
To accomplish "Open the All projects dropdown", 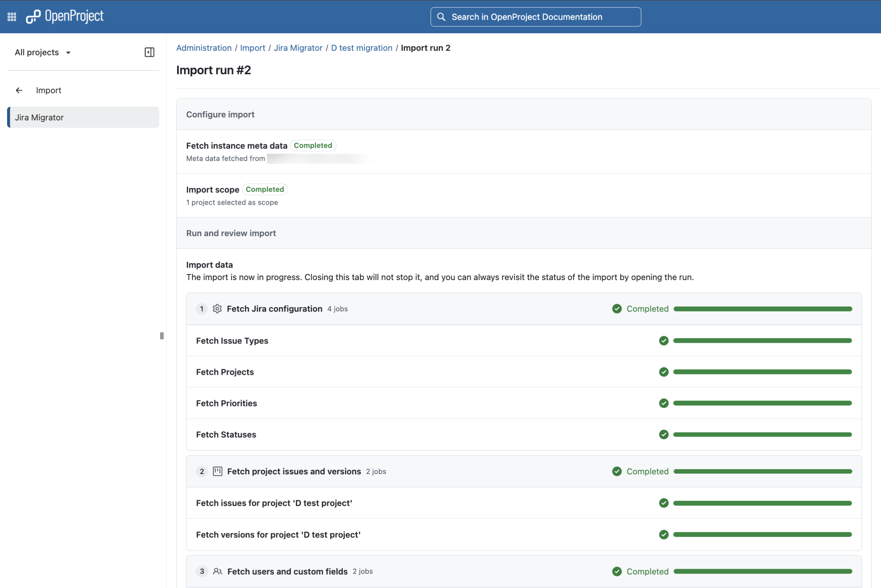I will pyautogui.click(x=43, y=52).
